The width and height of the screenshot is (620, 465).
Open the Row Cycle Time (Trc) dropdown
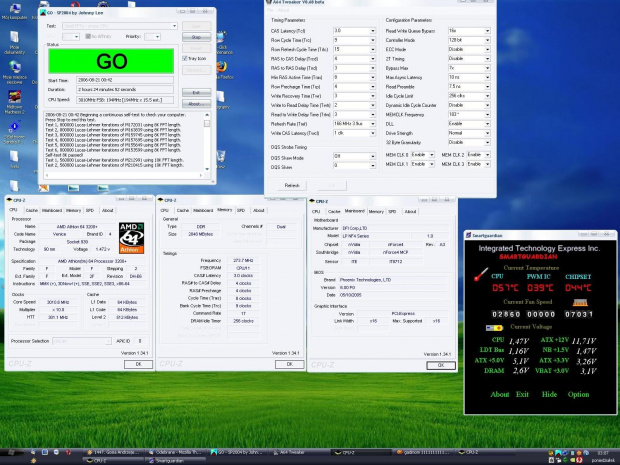tap(354, 40)
